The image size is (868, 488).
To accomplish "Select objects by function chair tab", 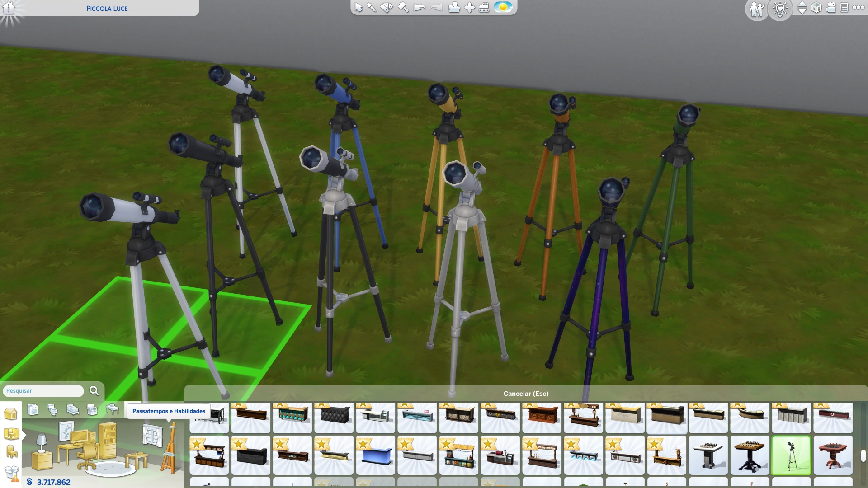I will [x=11, y=451].
